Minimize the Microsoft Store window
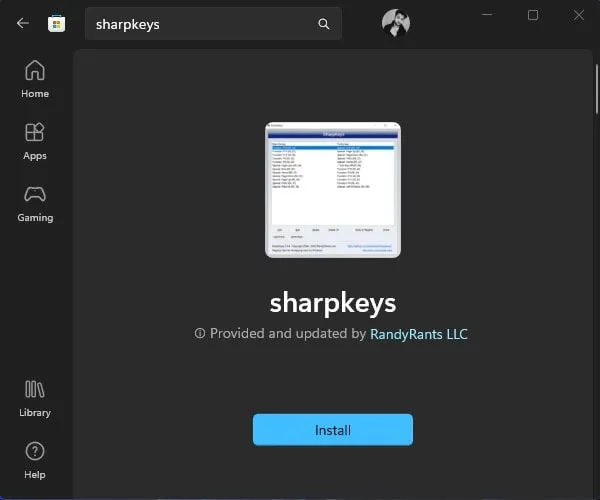This screenshot has height=500, width=600. click(487, 15)
